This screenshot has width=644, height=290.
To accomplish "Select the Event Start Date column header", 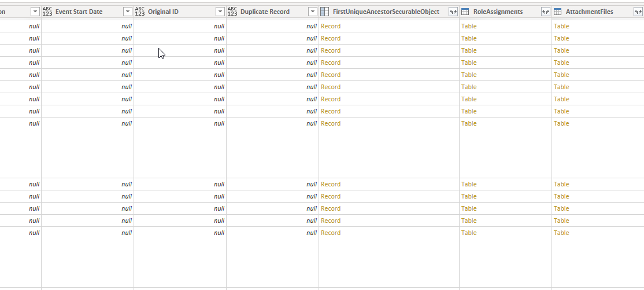I will (87, 12).
